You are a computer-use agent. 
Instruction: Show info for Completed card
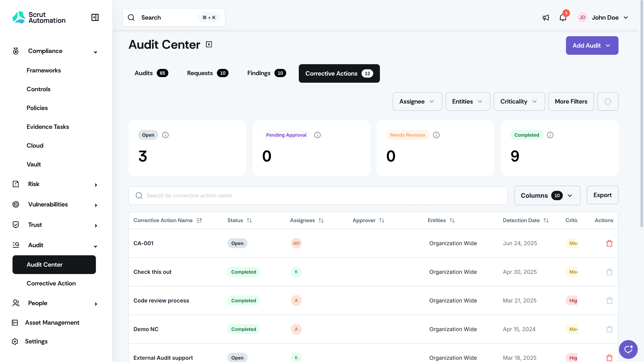550,135
